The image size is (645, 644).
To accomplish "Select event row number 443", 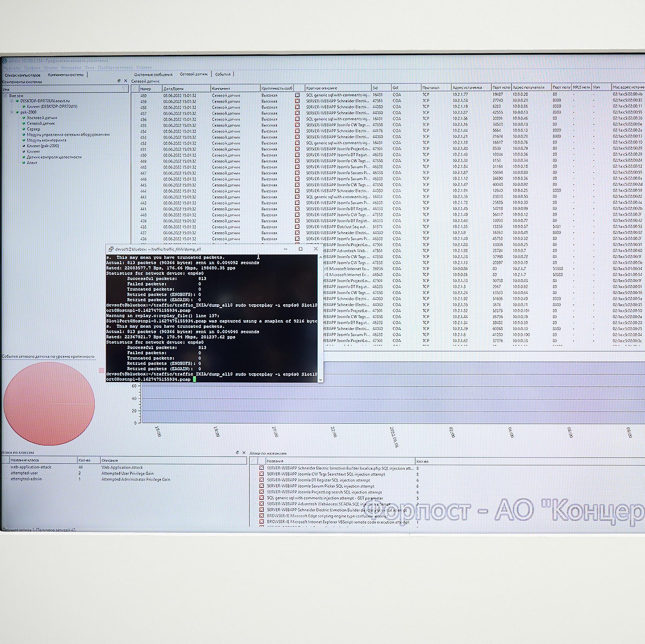I will pos(387,197).
